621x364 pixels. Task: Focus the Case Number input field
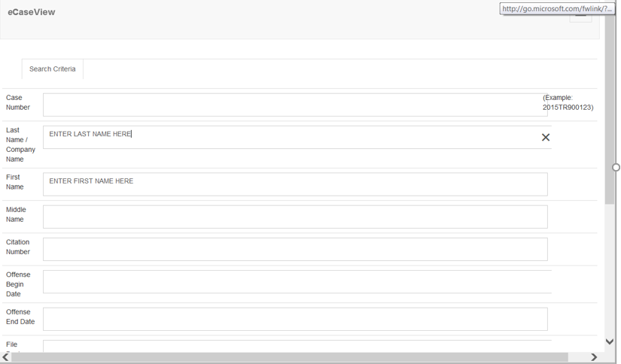pyautogui.click(x=294, y=105)
